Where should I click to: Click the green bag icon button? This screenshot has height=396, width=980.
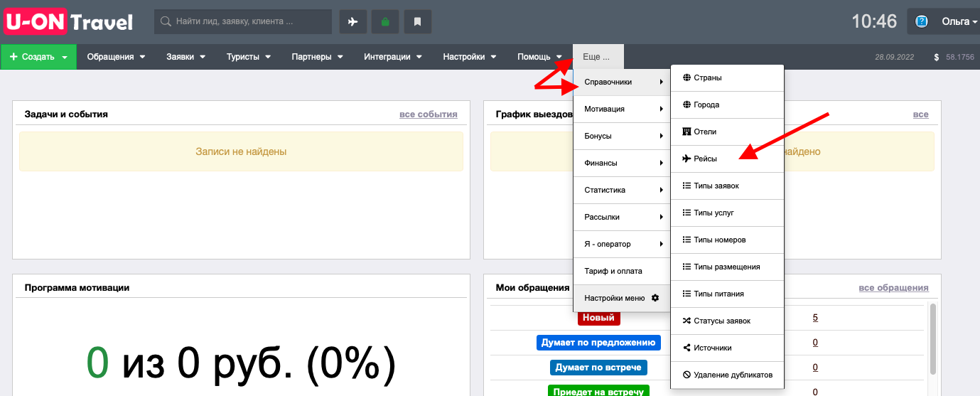pos(385,22)
